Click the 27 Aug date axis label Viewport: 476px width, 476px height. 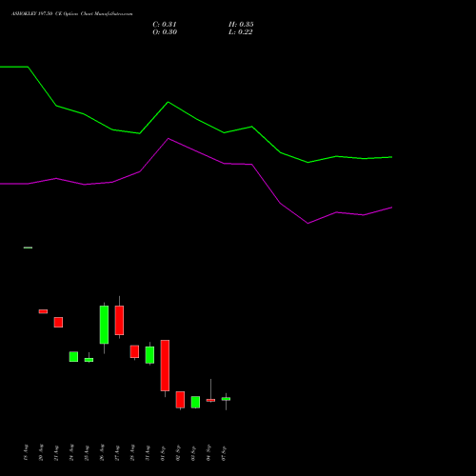pyautogui.click(x=117, y=452)
